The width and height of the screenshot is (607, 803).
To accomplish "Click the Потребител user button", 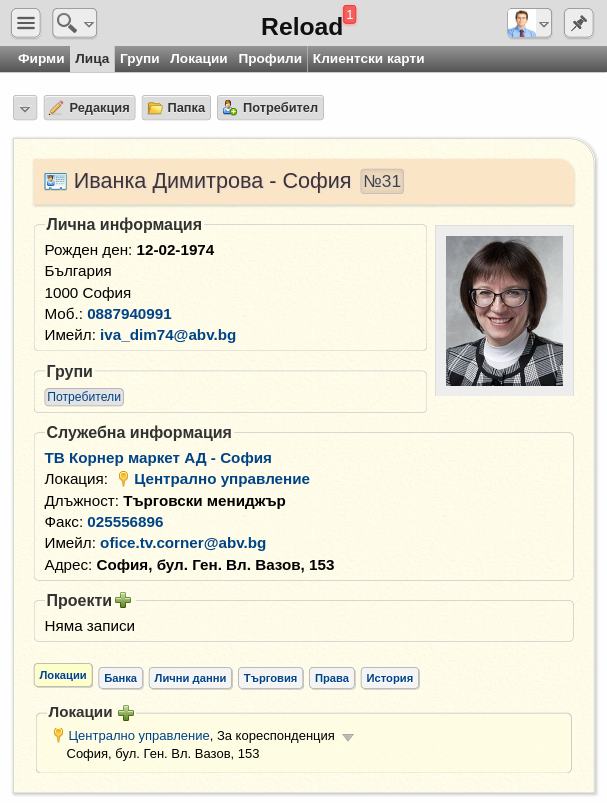I will click(x=270, y=108).
